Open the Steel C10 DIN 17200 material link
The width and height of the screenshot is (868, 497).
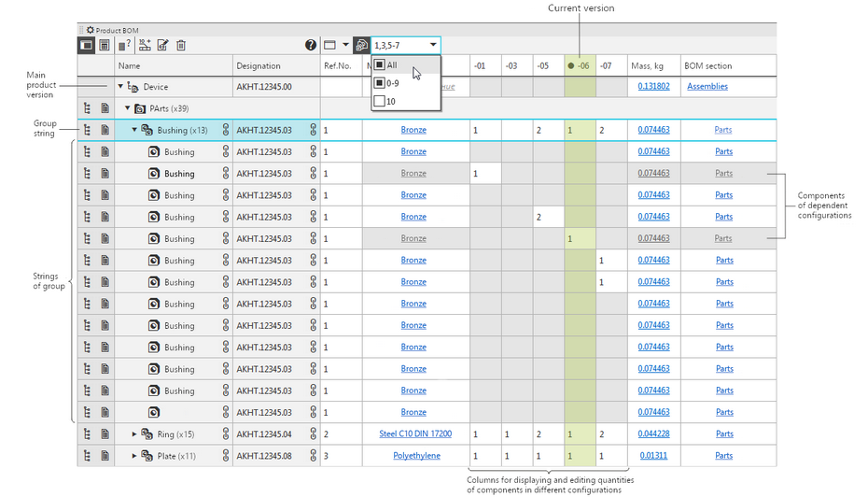(415, 433)
